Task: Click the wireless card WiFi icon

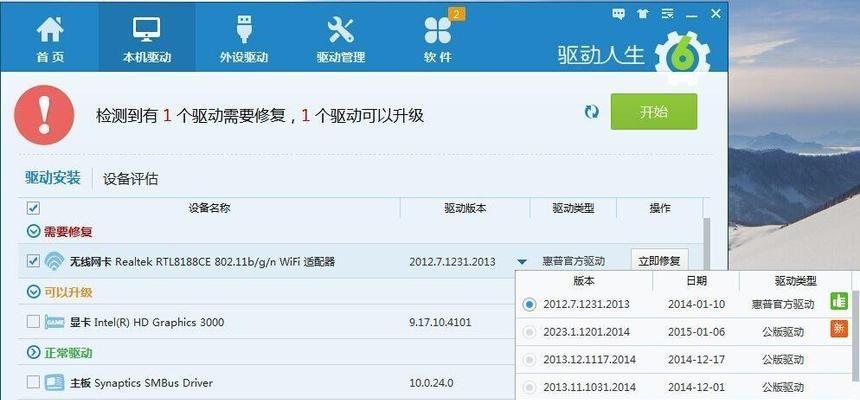Action: pyautogui.click(x=54, y=262)
